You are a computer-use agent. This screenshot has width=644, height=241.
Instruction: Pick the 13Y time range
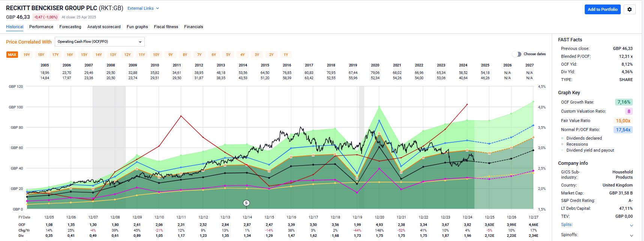(113, 55)
